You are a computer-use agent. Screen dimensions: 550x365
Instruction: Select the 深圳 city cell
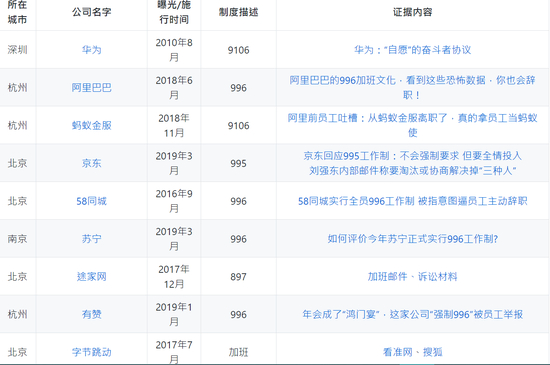[18, 50]
